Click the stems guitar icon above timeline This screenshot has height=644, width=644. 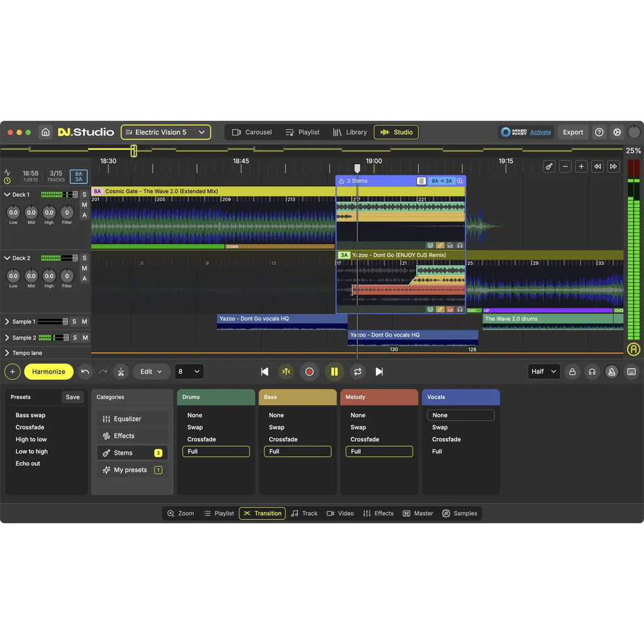point(549,166)
